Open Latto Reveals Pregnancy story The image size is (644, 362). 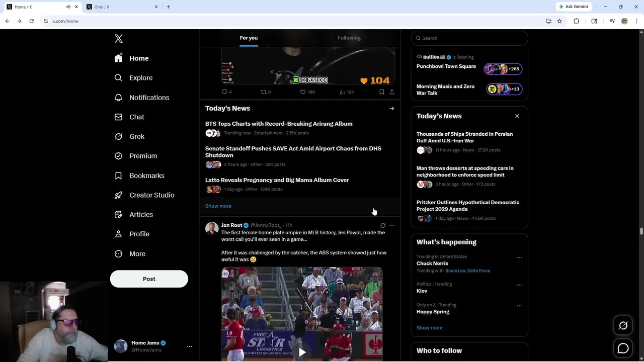tap(277, 180)
